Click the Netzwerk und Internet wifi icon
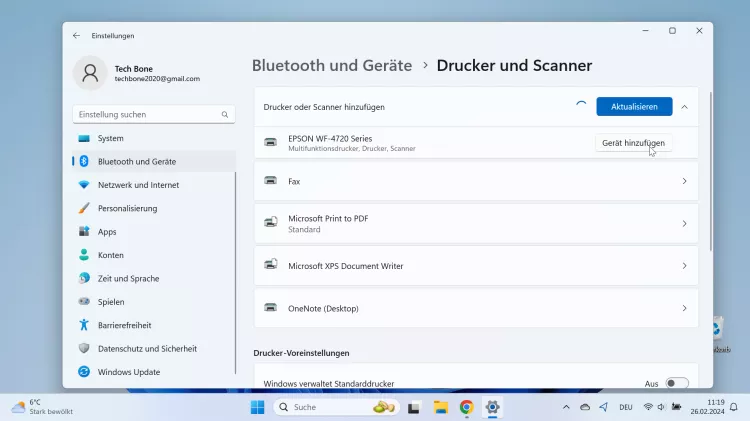Image resolution: width=750 pixels, height=421 pixels. tap(84, 185)
